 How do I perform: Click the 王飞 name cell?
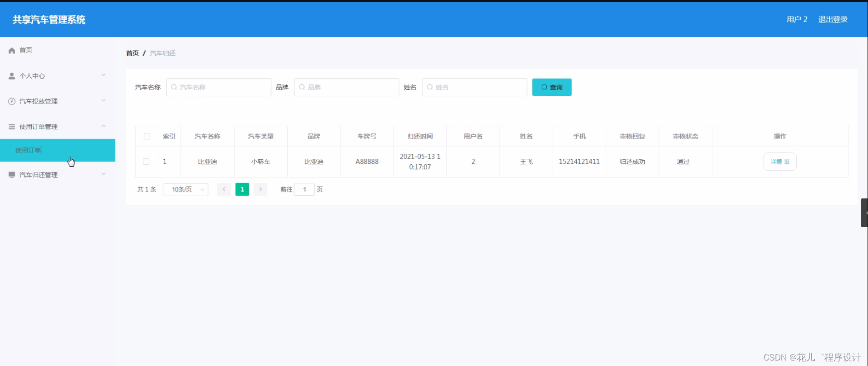[527, 162]
